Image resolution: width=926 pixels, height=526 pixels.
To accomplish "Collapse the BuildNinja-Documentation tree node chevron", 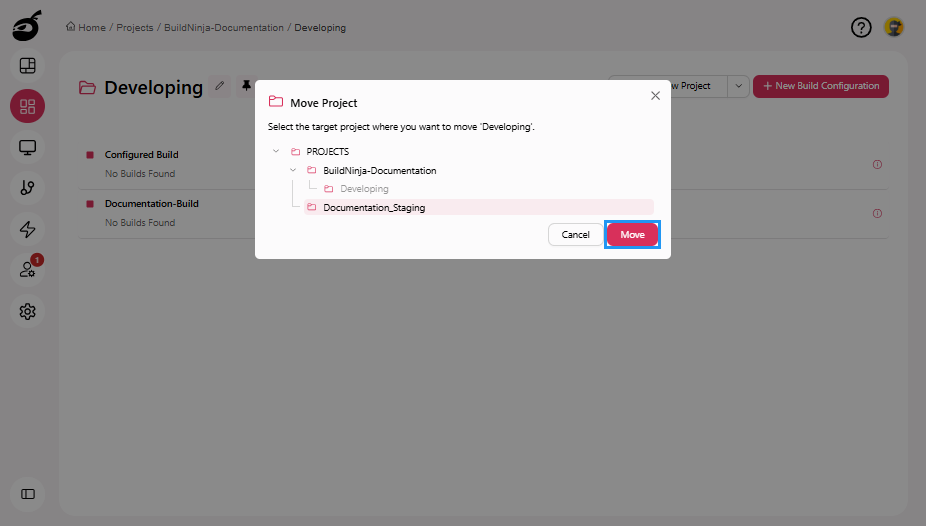I will pos(293,170).
